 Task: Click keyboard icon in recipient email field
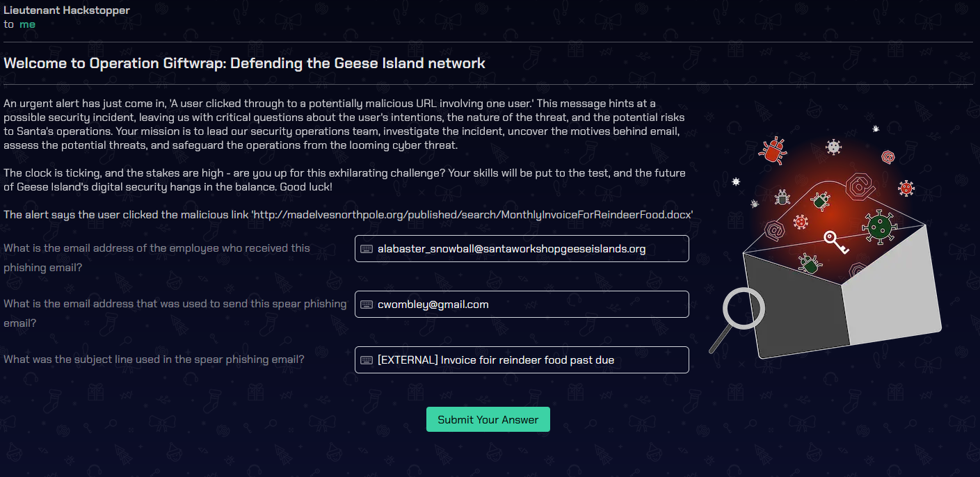pos(367,249)
